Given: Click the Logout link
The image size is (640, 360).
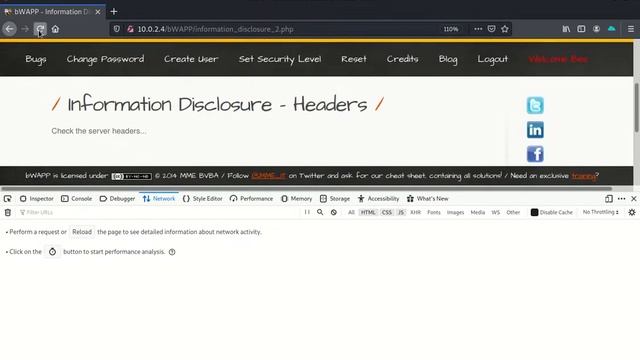Looking at the screenshot, I should point(493,59).
